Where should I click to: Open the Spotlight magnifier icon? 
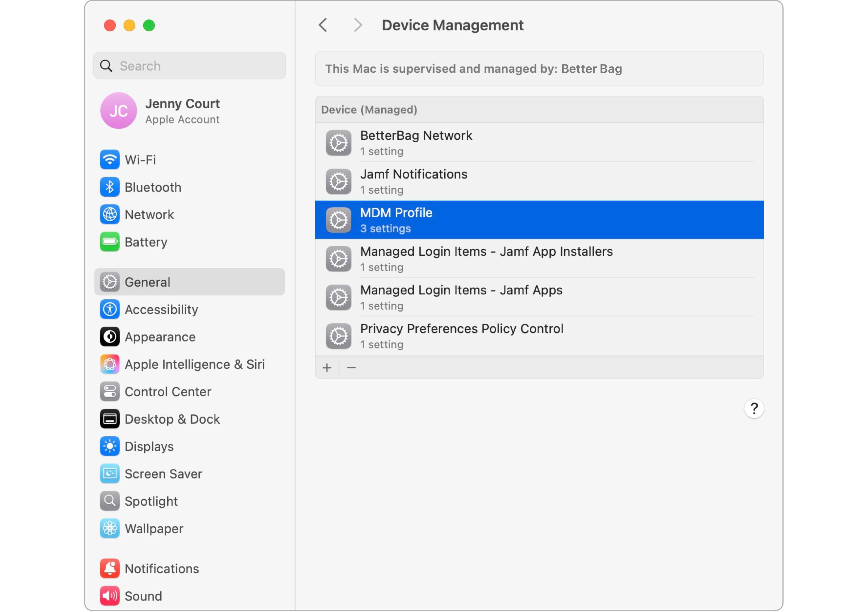click(x=110, y=501)
